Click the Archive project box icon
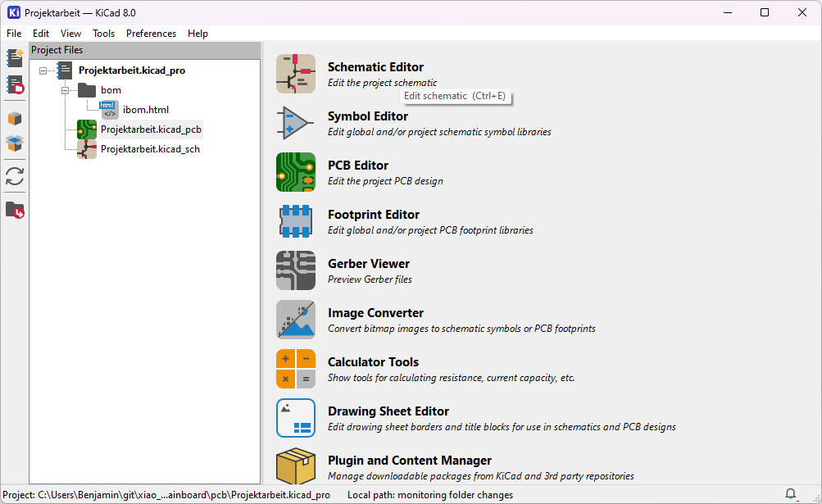This screenshot has height=504, width=822. 15,119
